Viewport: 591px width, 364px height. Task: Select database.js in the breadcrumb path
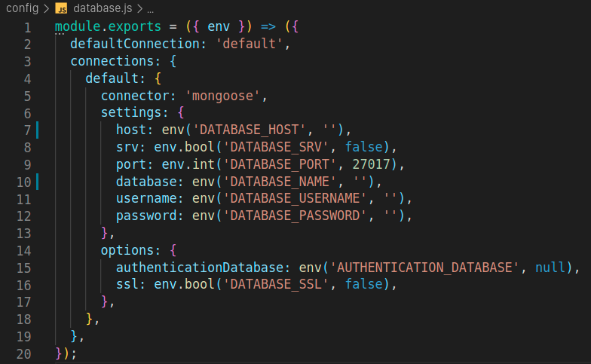tap(103, 9)
